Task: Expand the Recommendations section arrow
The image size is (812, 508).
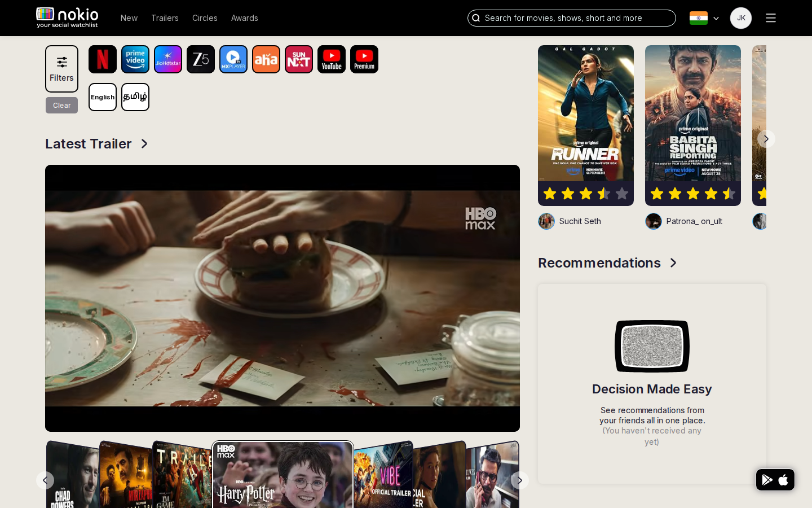Action: tap(673, 263)
